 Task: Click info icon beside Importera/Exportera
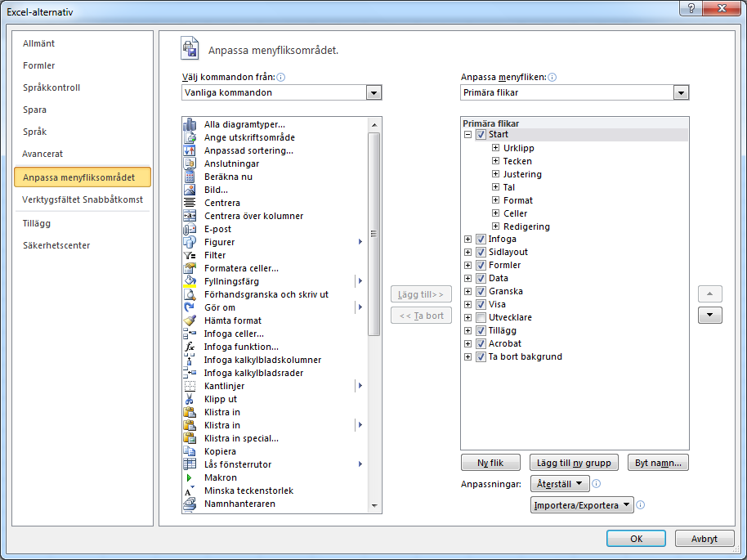(x=640, y=504)
